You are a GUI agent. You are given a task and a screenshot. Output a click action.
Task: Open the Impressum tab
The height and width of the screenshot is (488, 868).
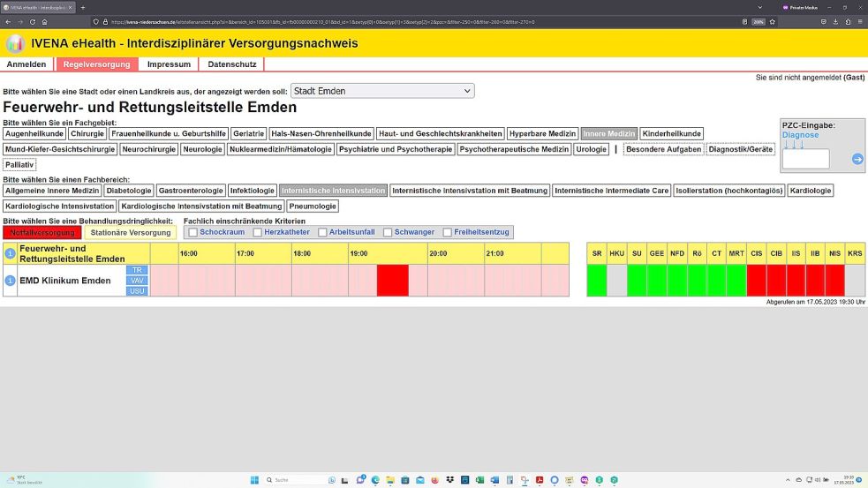click(169, 64)
